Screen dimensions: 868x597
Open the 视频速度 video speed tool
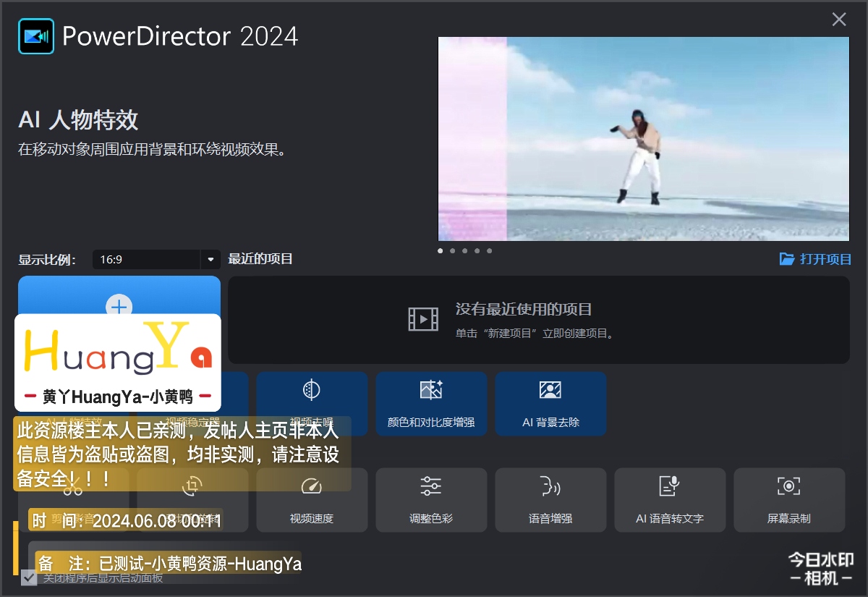pos(312,500)
